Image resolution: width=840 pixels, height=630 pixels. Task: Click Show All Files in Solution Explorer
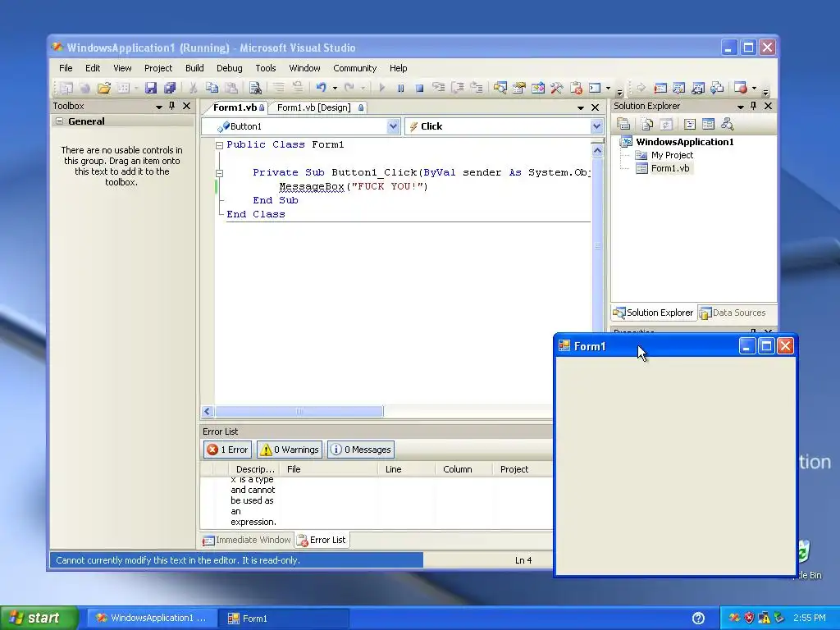coord(647,125)
